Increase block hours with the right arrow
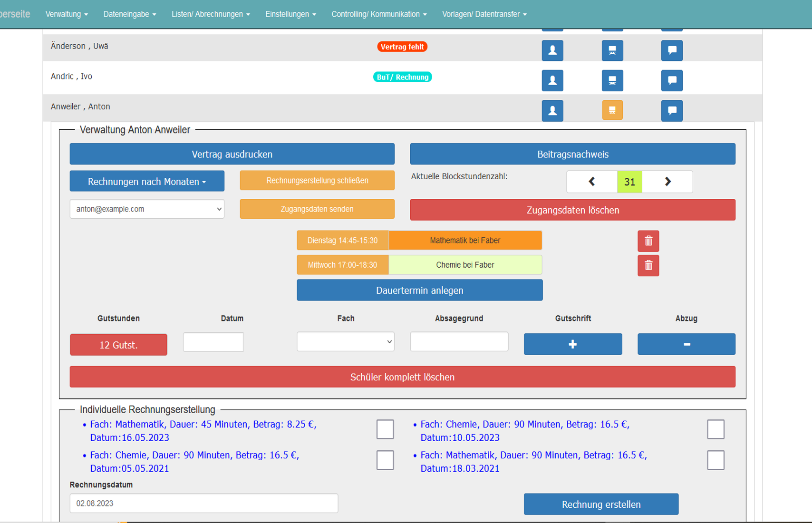Viewport: 812px width, 523px height. pos(667,182)
